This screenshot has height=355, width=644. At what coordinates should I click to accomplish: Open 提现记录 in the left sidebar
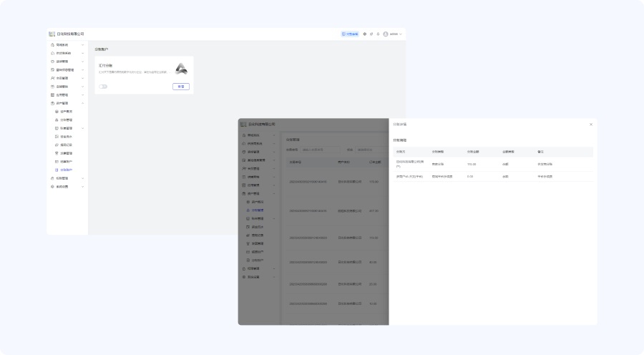tap(66, 145)
